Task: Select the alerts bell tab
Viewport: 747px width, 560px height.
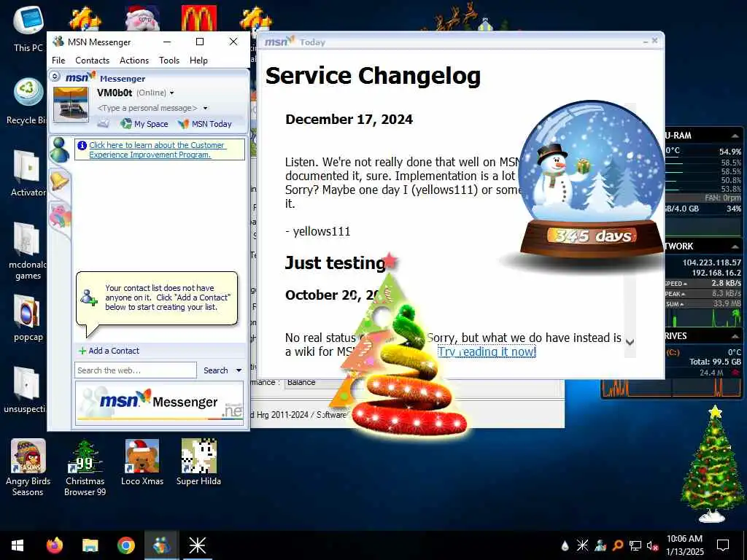Action: click(x=60, y=182)
